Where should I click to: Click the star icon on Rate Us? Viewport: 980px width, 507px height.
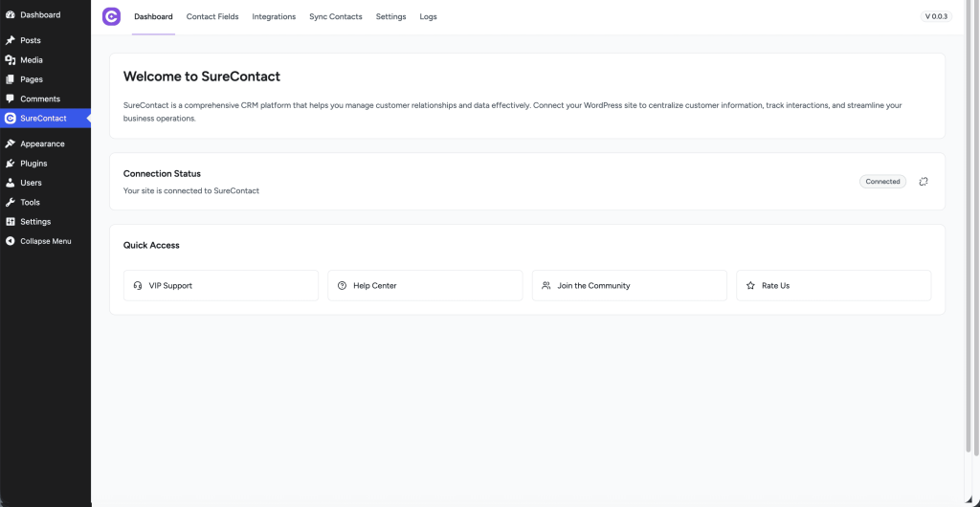[x=750, y=285]
